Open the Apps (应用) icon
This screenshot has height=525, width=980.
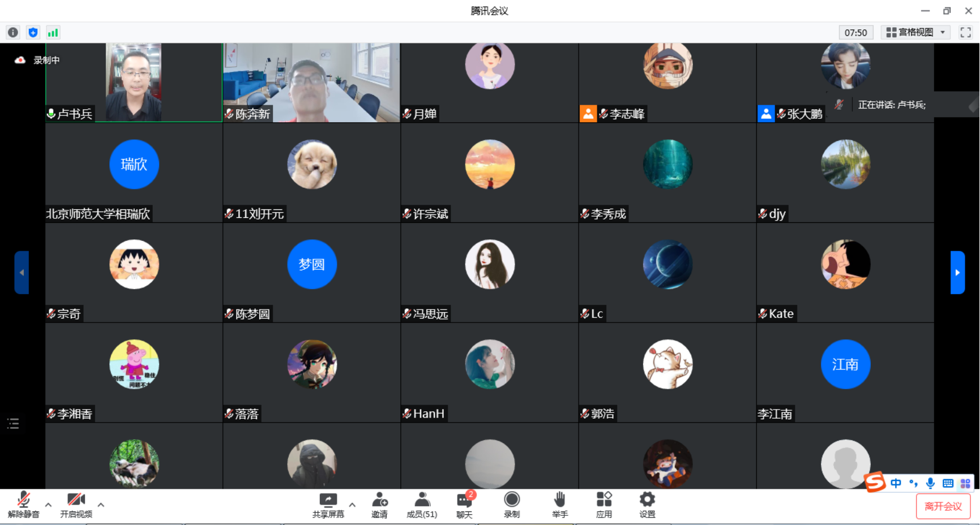click(x=604, y=505)
